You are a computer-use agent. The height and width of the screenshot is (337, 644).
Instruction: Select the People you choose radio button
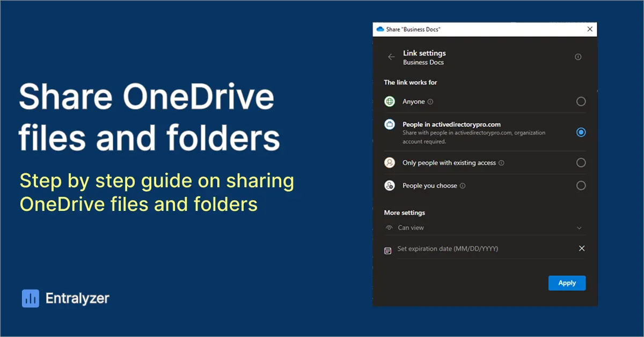(581, 186)
